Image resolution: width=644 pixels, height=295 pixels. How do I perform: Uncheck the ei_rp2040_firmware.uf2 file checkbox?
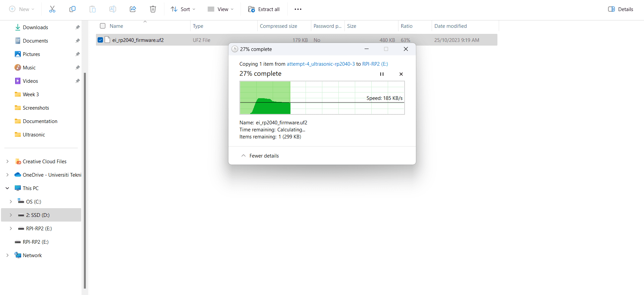point(100,40)
